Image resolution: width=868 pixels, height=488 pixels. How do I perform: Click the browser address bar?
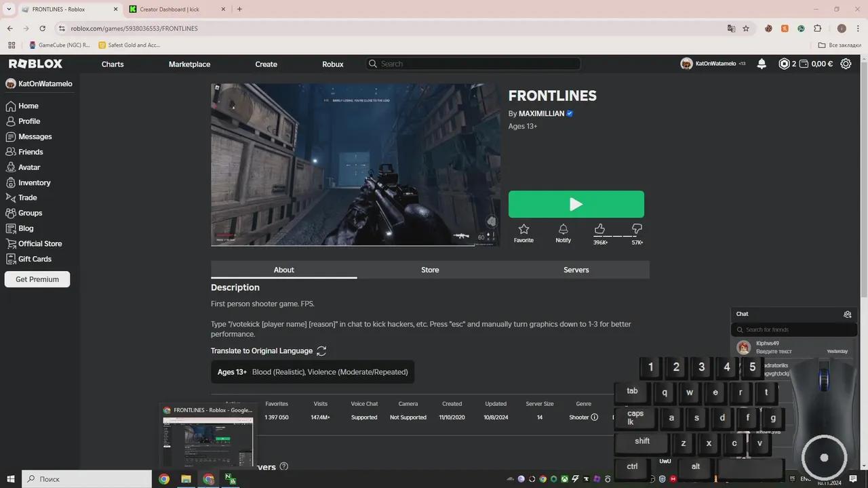click(390, 28)
